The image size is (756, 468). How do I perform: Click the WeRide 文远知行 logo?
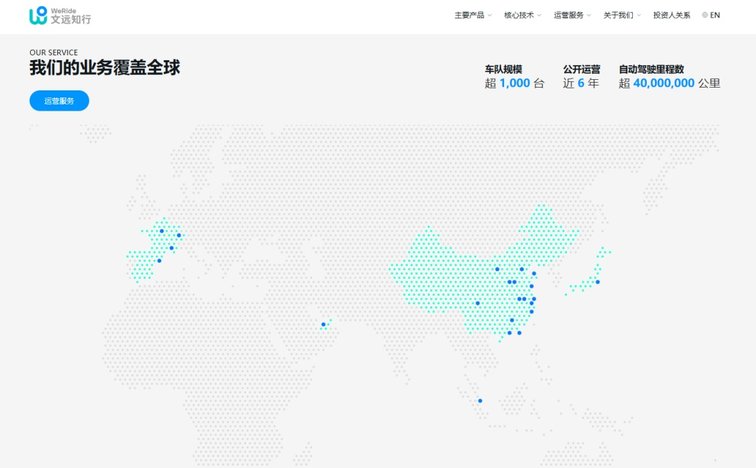(60, 15)
